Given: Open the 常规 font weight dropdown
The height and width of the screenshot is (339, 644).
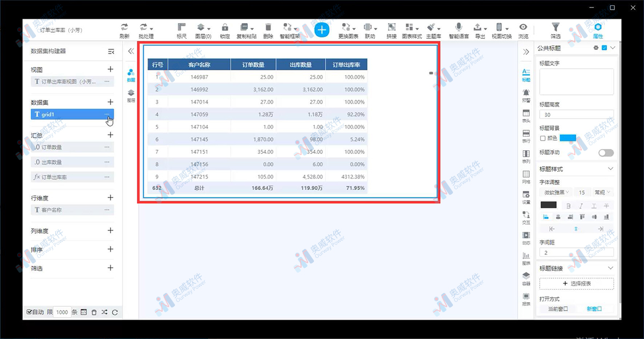Looking at the screenshot, I should point(603,192).
